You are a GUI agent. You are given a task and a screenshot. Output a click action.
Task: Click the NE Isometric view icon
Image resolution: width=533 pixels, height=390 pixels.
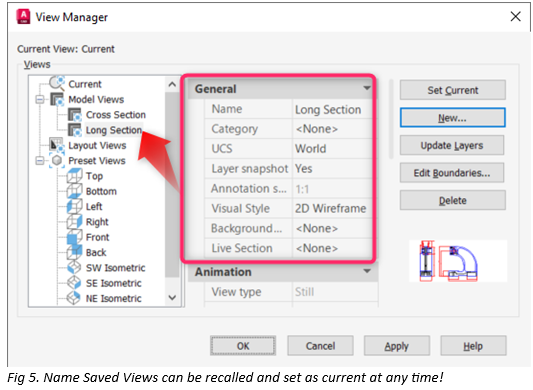click(x=74, y=298)
